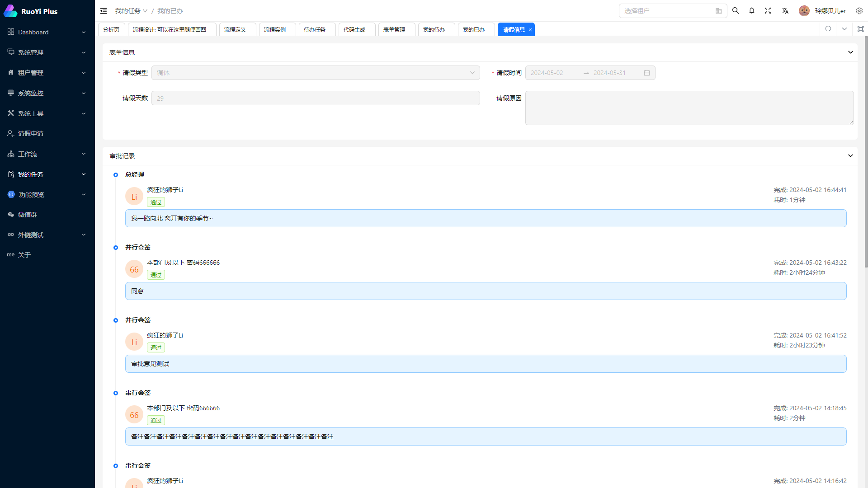Toggle the sidebar collapse hamburger icon
Screen dimensions: 868x488
point(104,11)
